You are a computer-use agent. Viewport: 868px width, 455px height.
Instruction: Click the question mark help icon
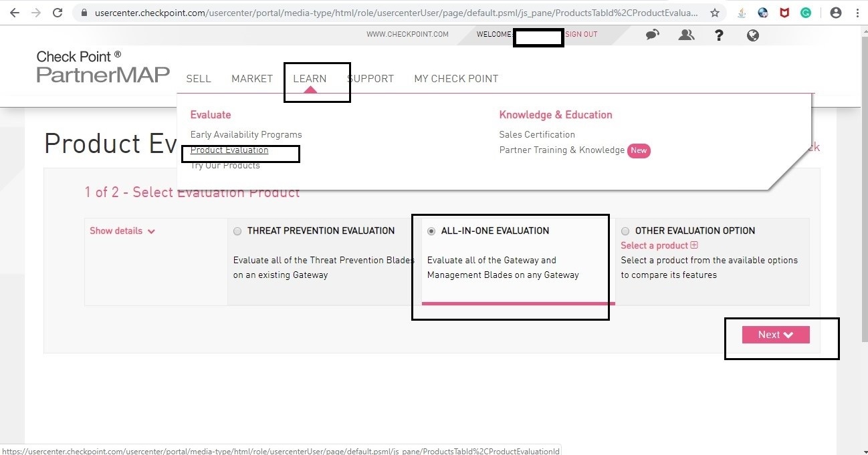(x=719, y=35)
